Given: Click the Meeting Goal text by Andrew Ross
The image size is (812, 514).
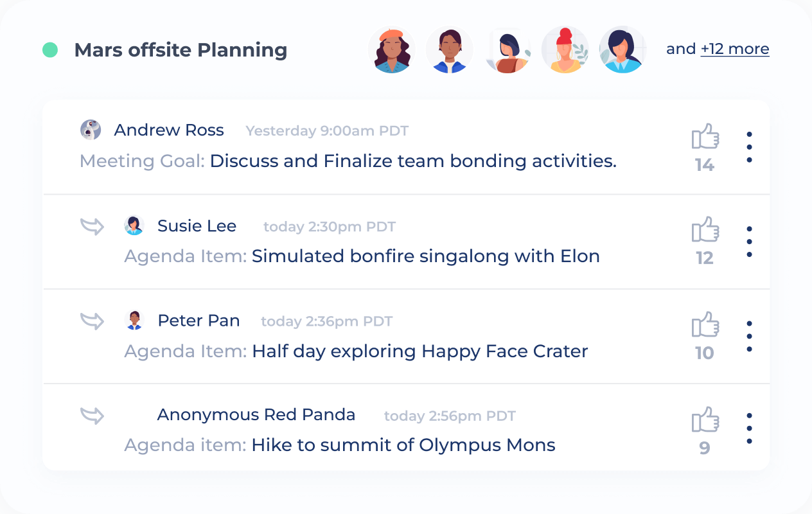Looking at the screenshot, I should 143,161.
